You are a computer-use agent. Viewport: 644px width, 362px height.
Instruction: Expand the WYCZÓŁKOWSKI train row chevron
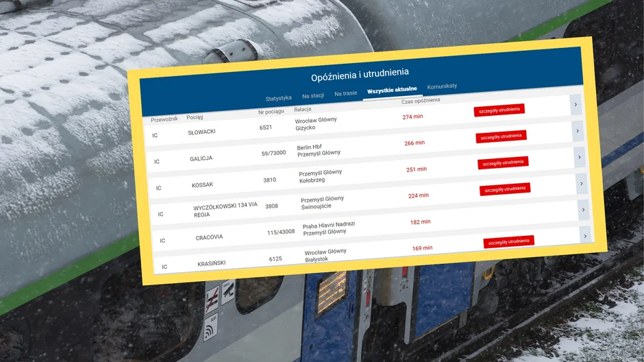tap(582, 184)
